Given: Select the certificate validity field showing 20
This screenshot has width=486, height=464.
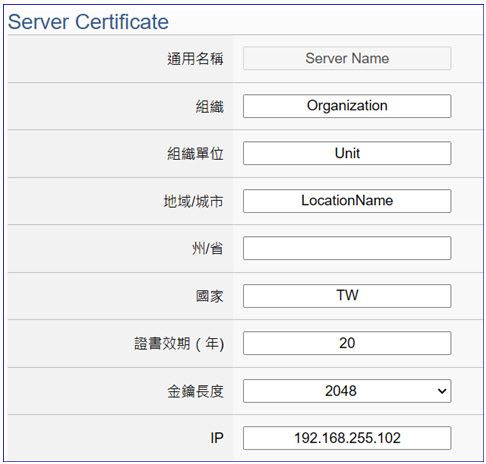Looking at the screenshot, I should (x=347, y=343).
